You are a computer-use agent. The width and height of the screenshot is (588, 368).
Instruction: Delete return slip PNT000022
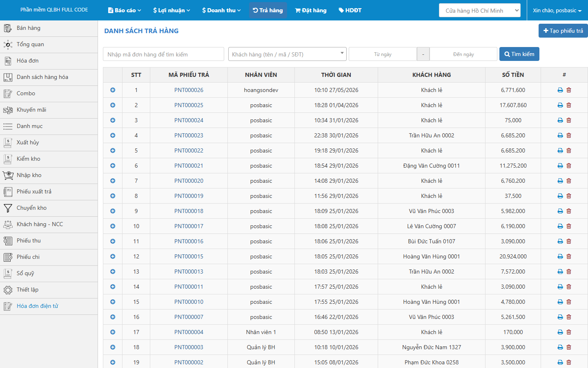click(569, 150)
